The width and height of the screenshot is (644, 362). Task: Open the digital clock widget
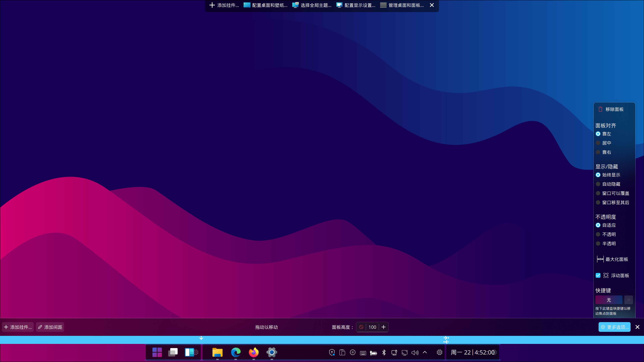(472, 352)
